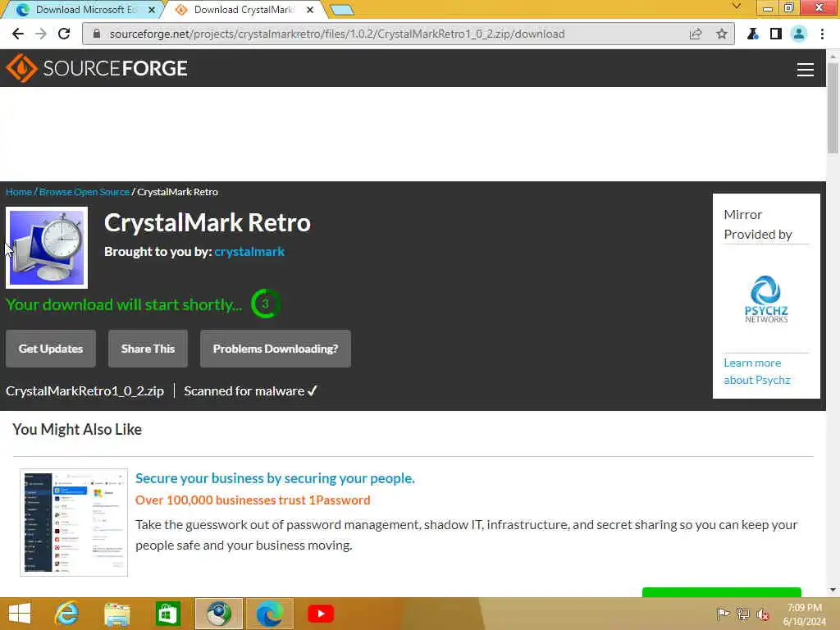Click the CrystalMark Retro title heading
The width and height of the screenshot is (840, 630).
[x=208, y=222]
